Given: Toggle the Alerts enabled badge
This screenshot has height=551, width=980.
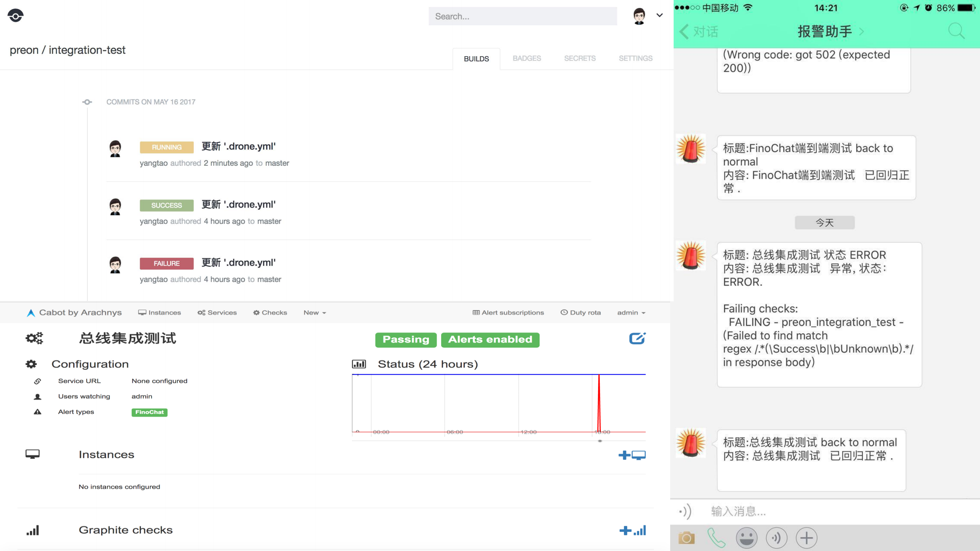Looking at the screenshot, I should [490, 339].
